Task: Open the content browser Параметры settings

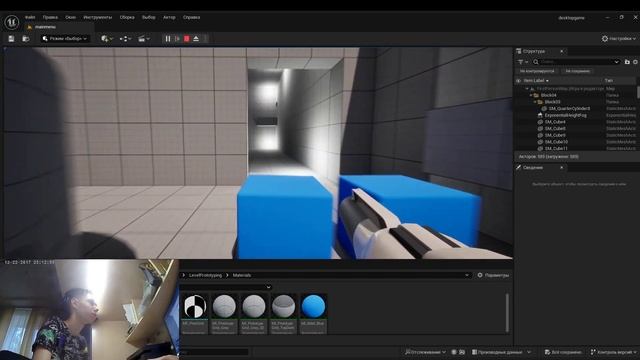Action: [x=493, y=276]
